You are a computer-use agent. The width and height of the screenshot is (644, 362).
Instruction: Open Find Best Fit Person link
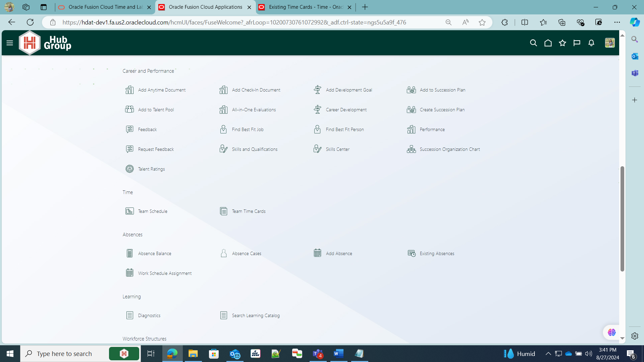coord(344,129)
